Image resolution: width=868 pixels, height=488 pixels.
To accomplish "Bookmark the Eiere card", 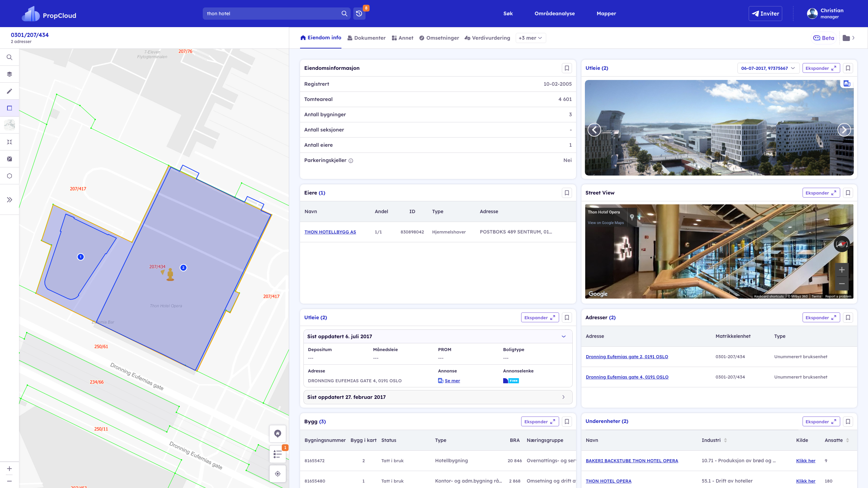I will (x=567, y=193).
